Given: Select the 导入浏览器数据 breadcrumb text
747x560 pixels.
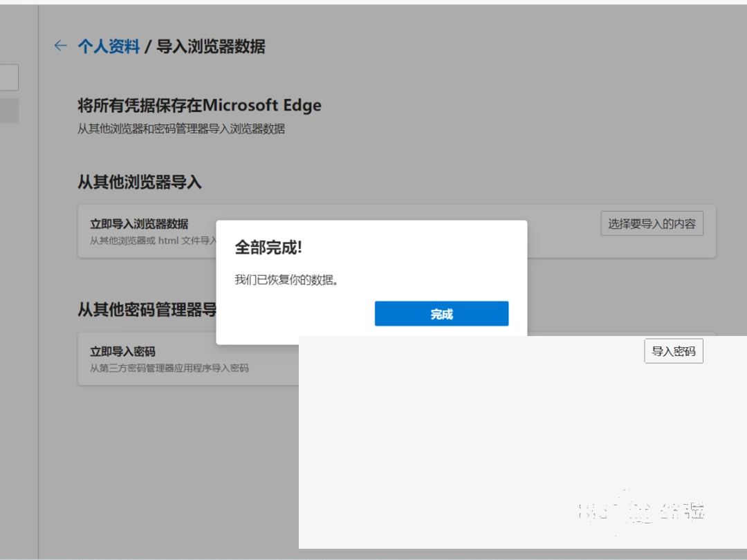Looking at the screenshot, I should (x=210, y=46).
